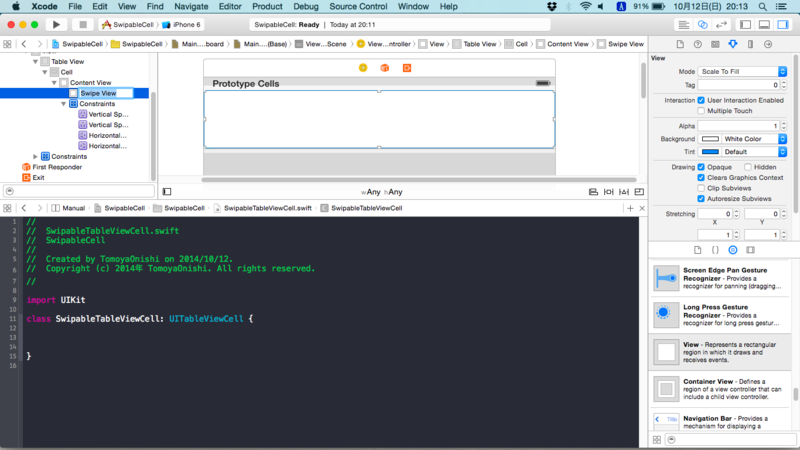Open the Product menu

coord(267,6)
